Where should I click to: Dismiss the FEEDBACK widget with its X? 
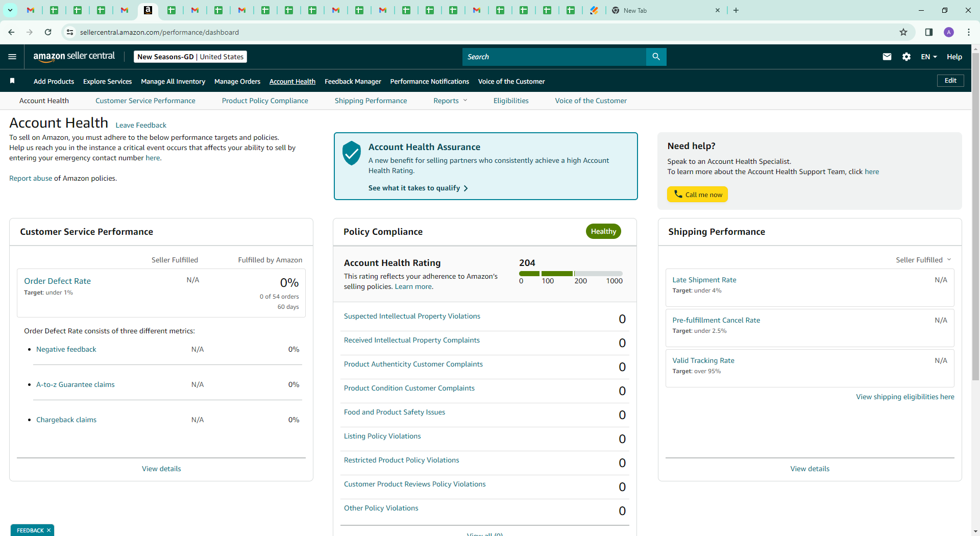point(49,530)
